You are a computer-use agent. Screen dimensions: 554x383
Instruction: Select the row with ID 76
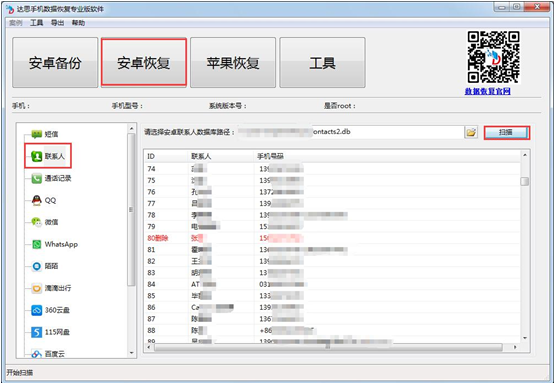332,192
